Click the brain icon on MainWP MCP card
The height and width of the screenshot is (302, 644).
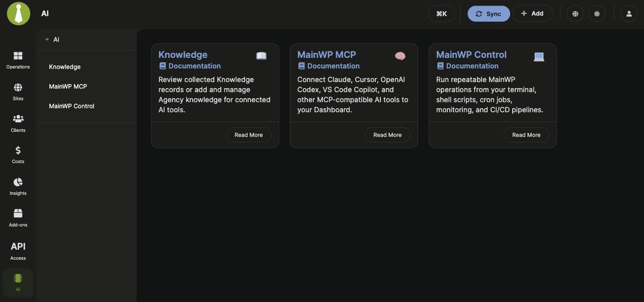[400, 56]
